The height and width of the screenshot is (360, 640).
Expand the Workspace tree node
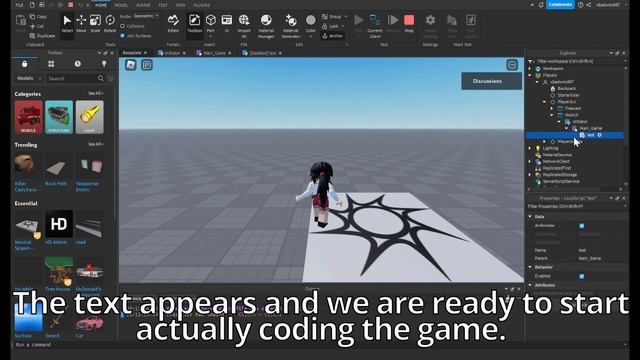pyautogui.click(x=530, y=69)
